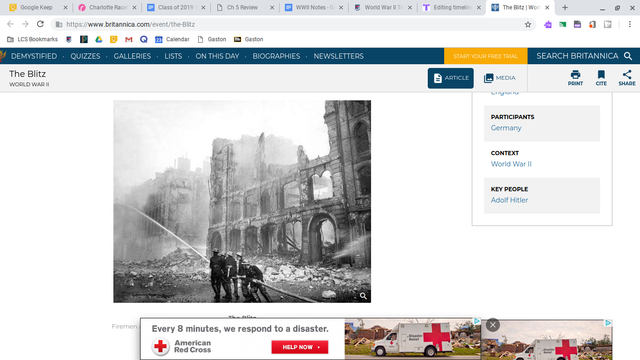Open the green extension icon

tap(562, 24)
